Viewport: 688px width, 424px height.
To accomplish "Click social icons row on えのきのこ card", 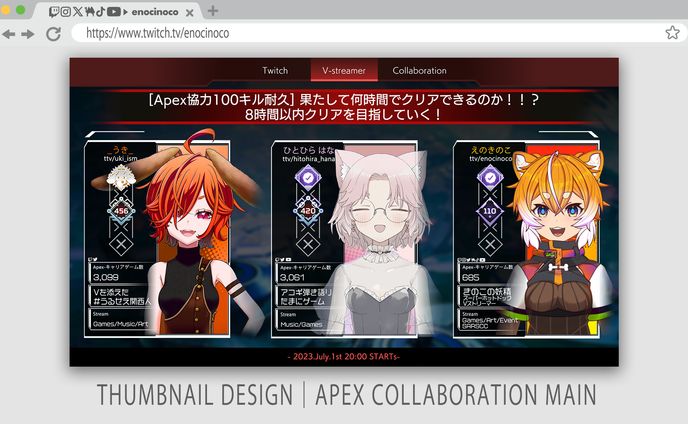I will click(x=471, y=260).
